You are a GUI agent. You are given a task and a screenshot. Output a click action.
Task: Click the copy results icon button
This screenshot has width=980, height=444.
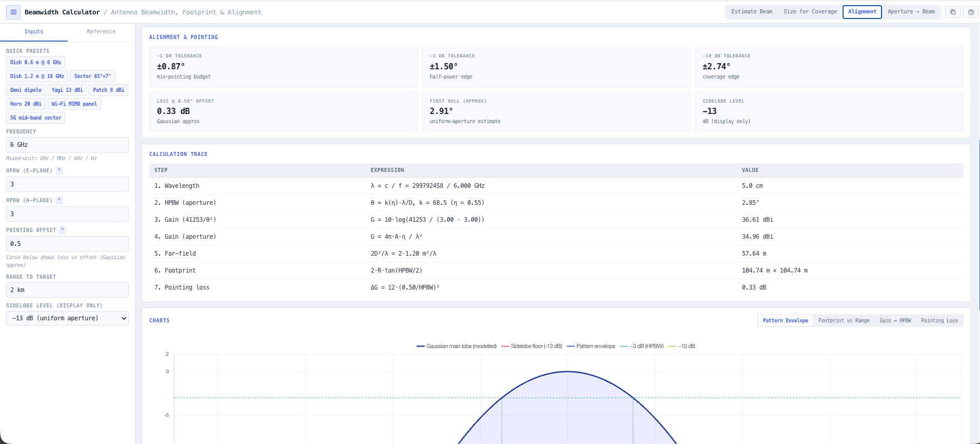(x=953, y=12)
